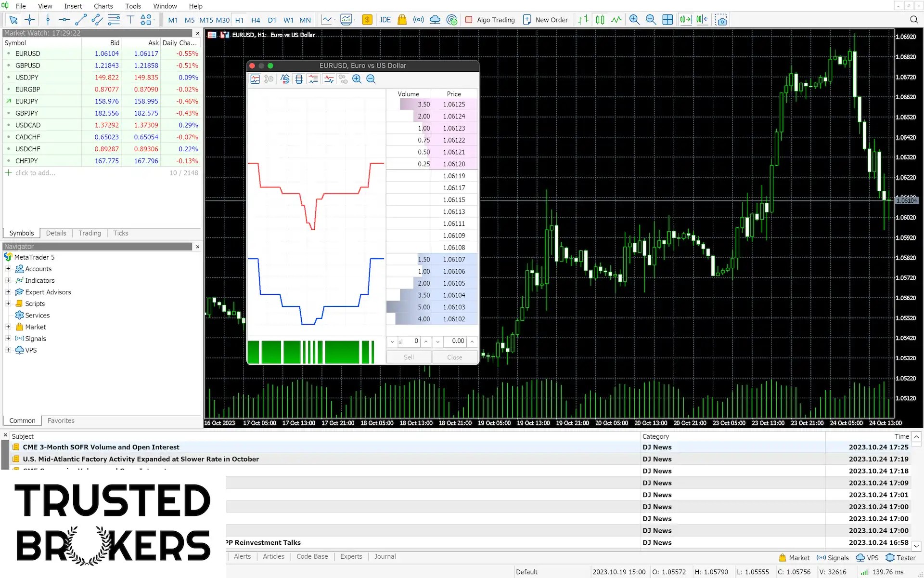Open the MQL5 IDE editor
The image size is (924, 578).
[385, 20]
